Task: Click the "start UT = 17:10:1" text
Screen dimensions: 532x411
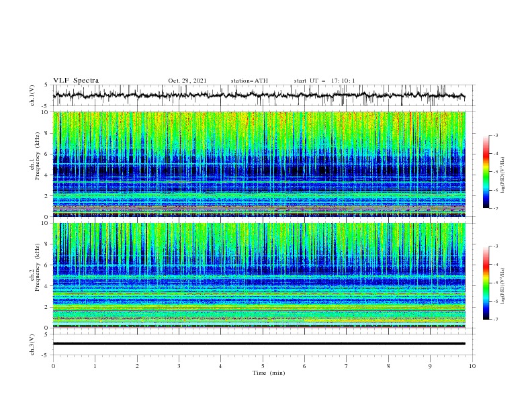Action: coord(324,81)
